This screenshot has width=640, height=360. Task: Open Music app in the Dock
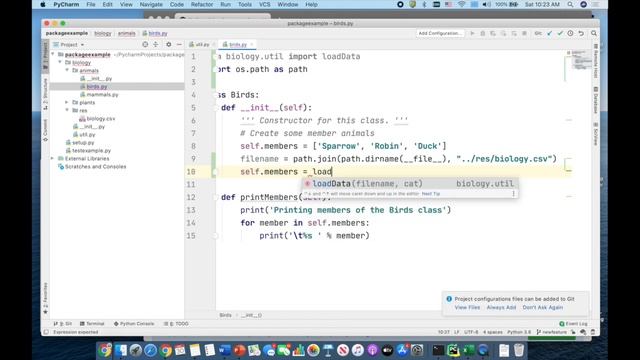[x=358, y=350]
